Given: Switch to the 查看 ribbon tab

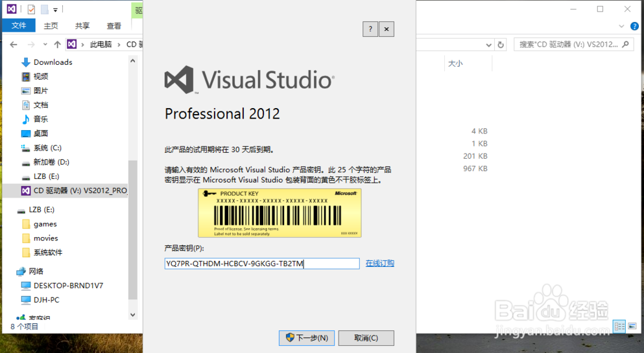Looking at the screenshot, I should 113,26.
